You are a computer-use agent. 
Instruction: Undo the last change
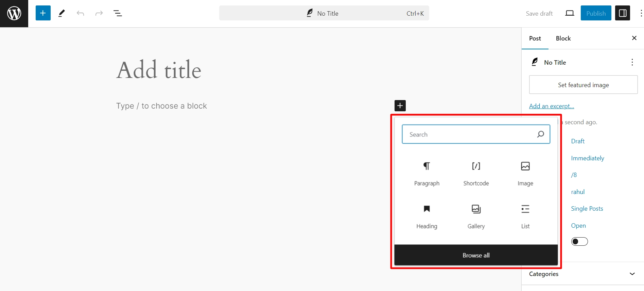click(81, 13)
